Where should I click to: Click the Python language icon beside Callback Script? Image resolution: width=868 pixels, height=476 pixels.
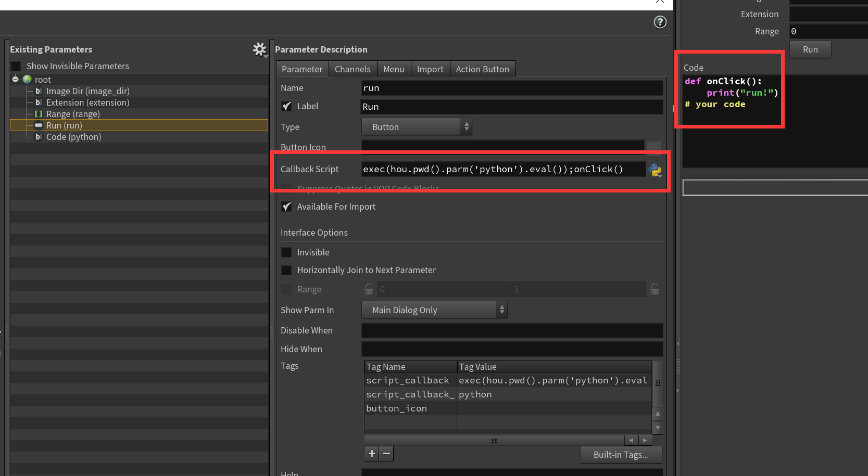(655, 170)
